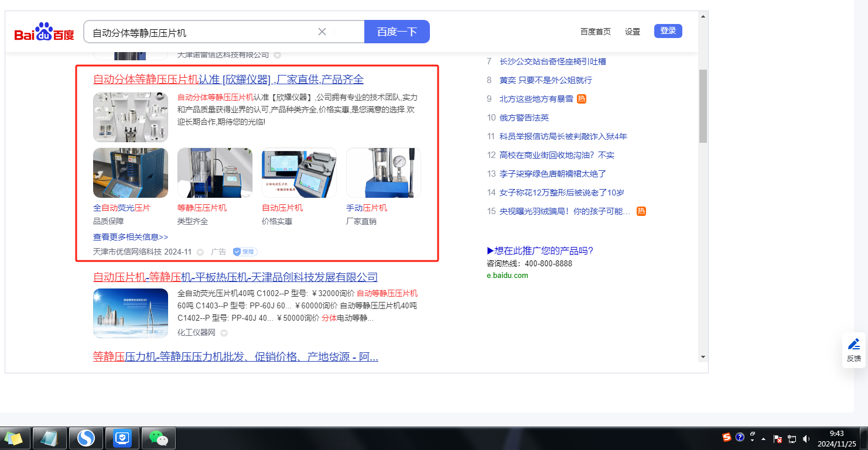
Task: Open the volume speaker tray icon
Action: click(807, 439)
